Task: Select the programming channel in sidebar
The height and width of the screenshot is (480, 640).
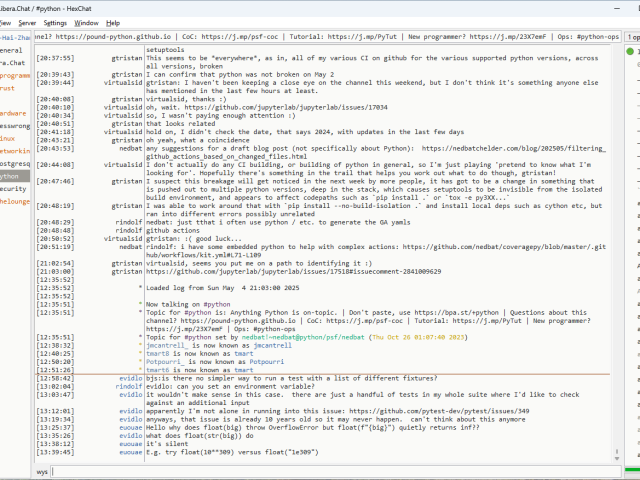Action: (14, 75)
